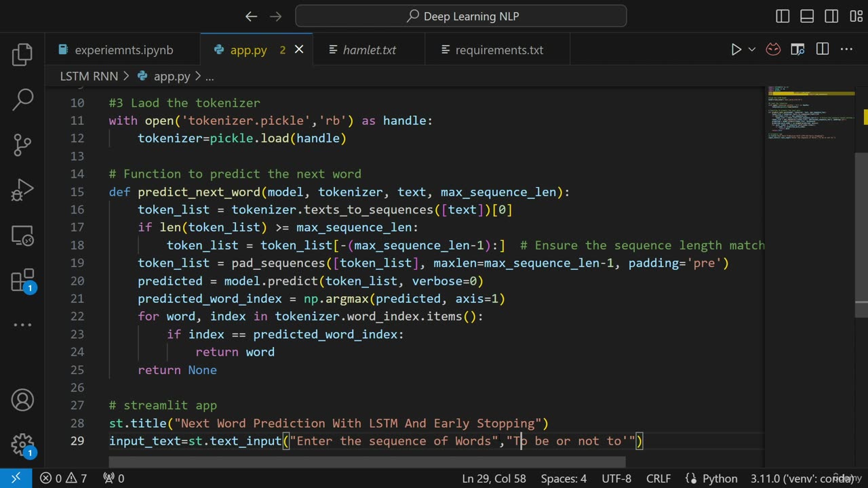
Task: Show errors and warnings in status bar
Action: tap(63, 479)
